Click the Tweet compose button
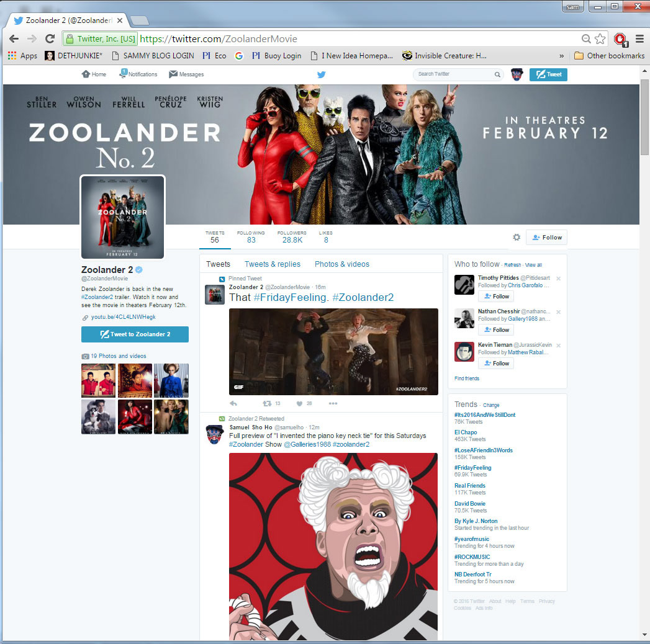Image resolution: width=650 pixels, height=644 pixels. [x=548, y=74]
